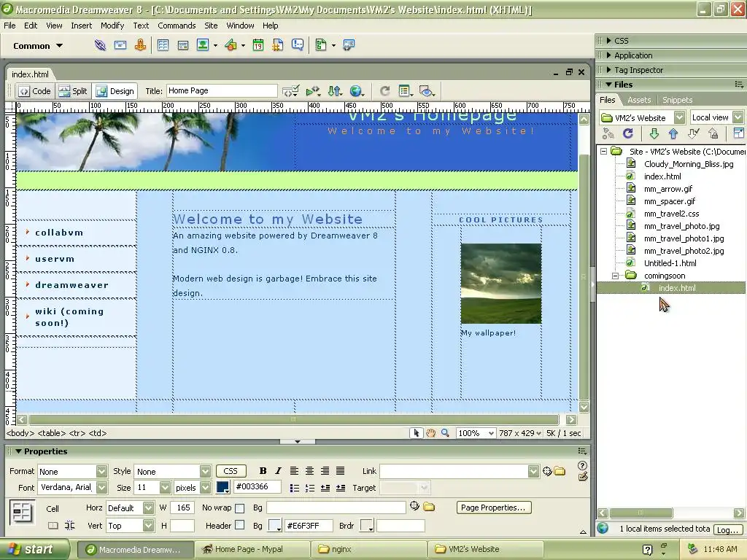The width and height of the screenshot is (747, 560).
Task: Put files with blue up arrow
Action: tap(673, 134)
